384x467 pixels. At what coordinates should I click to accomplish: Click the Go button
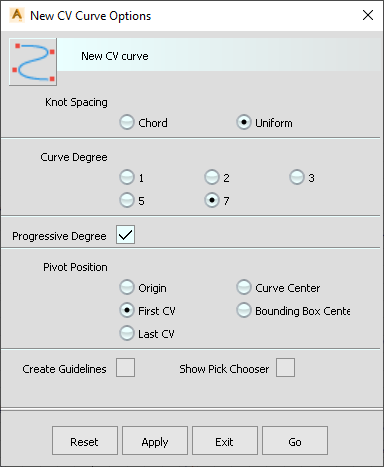point(295,441)
